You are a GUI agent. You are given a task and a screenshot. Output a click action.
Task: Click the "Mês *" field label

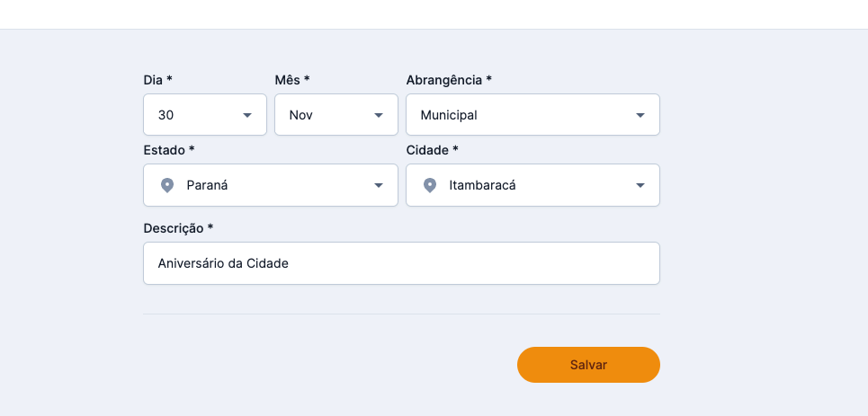292,80
